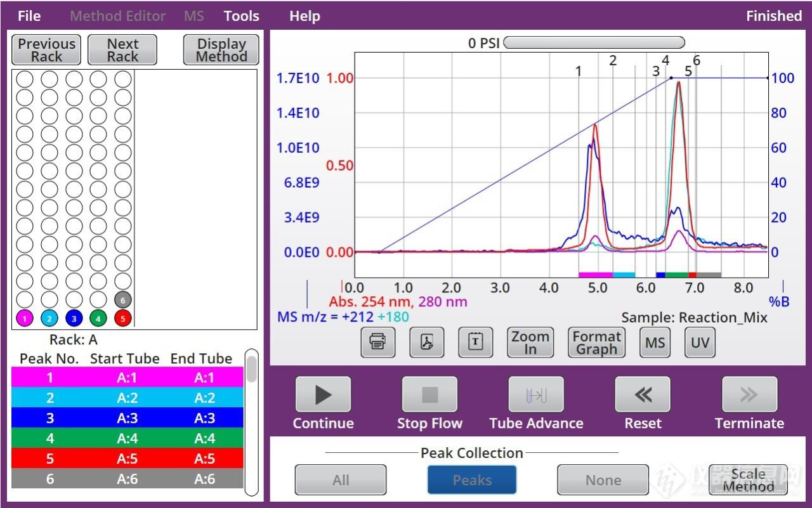The image size is (812, 508).
Task: Click the text file export icon
Action: [x=475, y=342]
